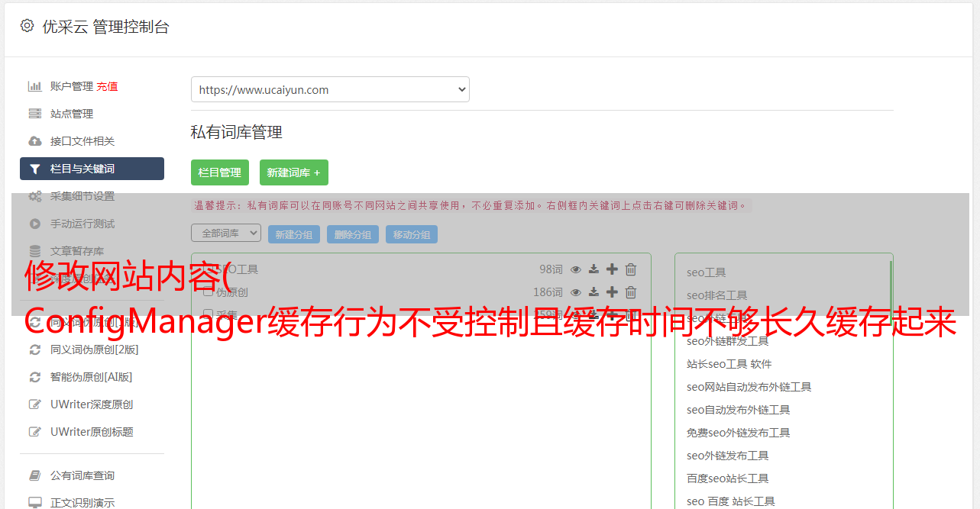
Task: View keywords of the SEO工具 library
Action: point(576,269)
